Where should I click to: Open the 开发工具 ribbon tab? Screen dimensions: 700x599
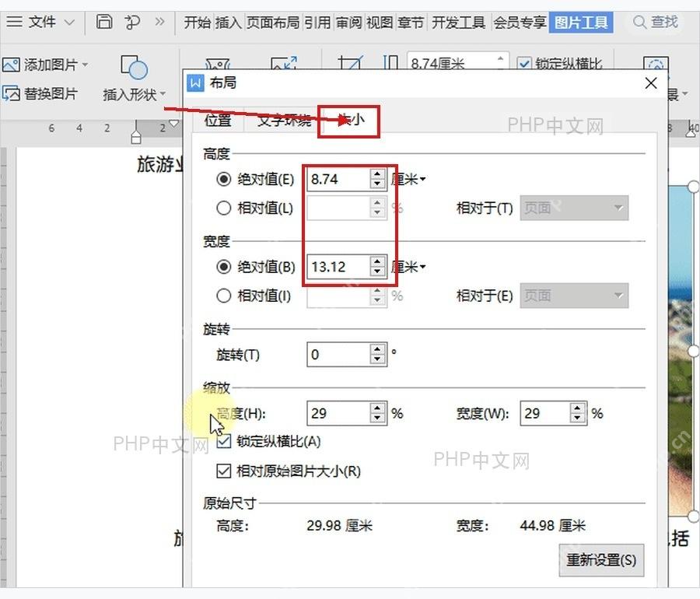point(458,22)
